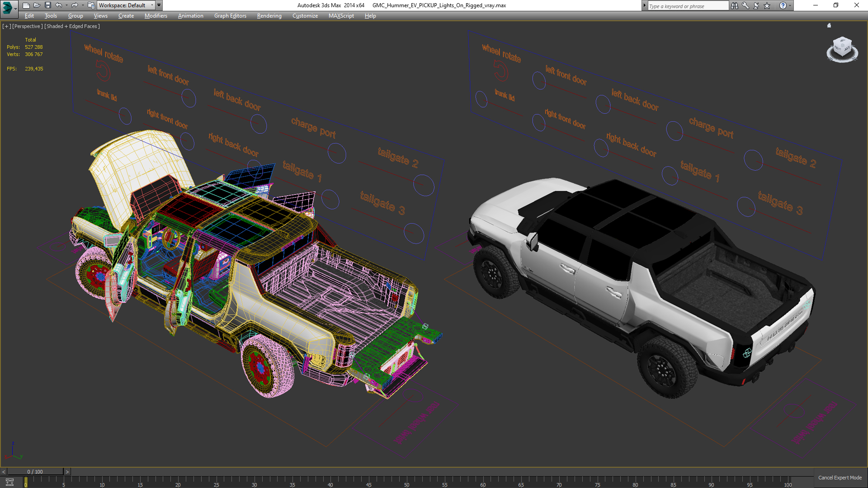Click the next frame arrow button
The image size is (868, 488).
(x=67, y=472)
